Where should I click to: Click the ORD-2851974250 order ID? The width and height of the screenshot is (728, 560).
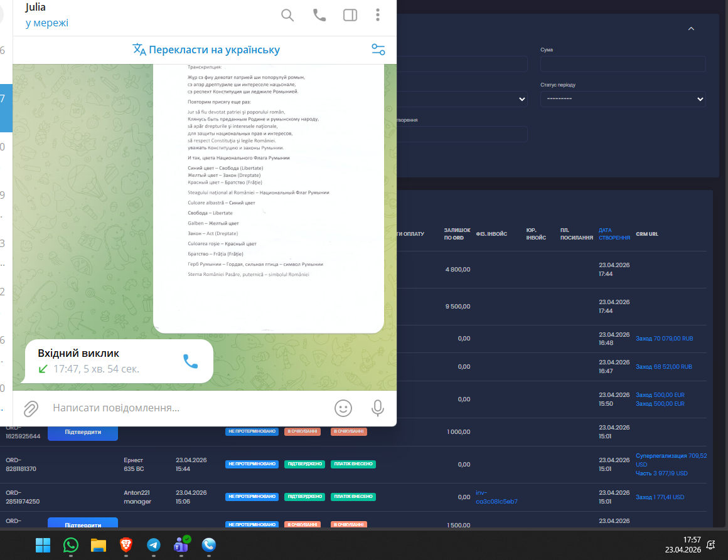click(x=23, y=497)
